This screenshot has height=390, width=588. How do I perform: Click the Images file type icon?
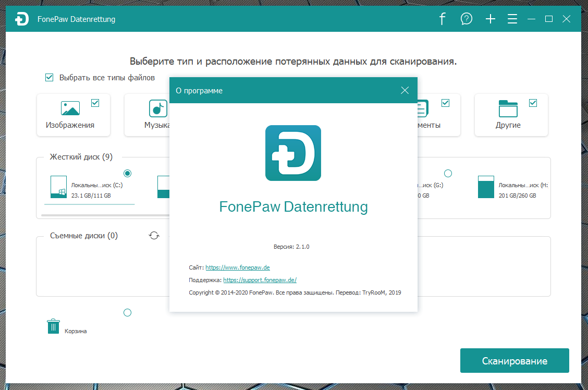(70, 108)
